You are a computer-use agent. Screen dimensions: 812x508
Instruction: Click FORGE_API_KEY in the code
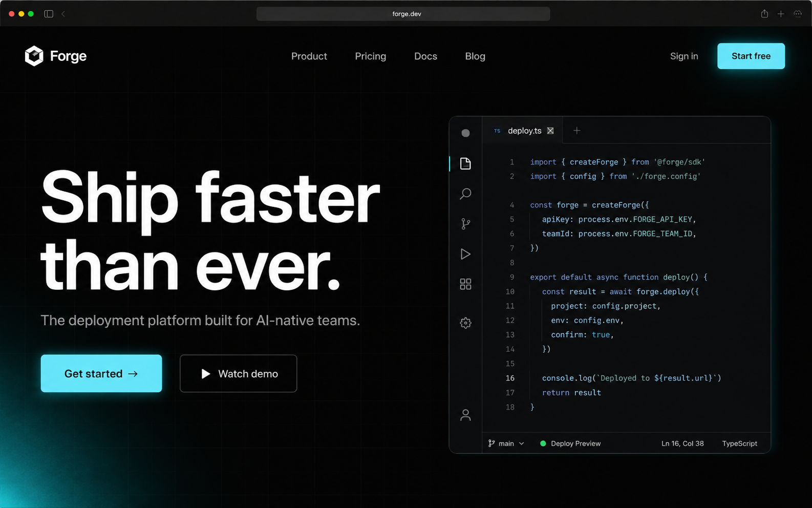(x=663, y=219)
